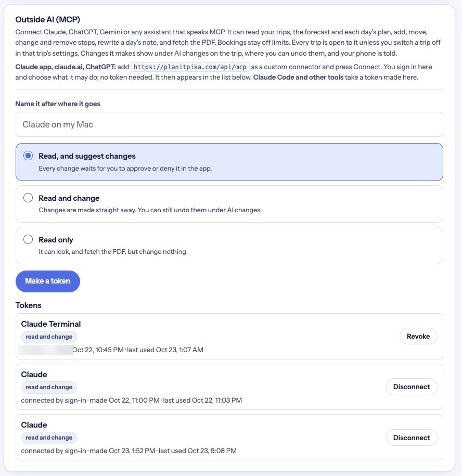Click the "Claude Terminal" token name

(x=50, y=324)
